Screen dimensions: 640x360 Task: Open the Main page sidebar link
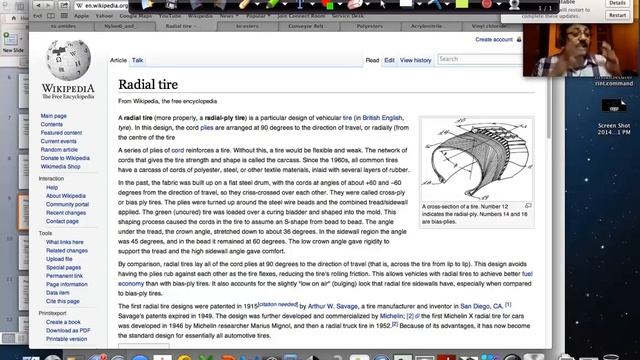53,116
